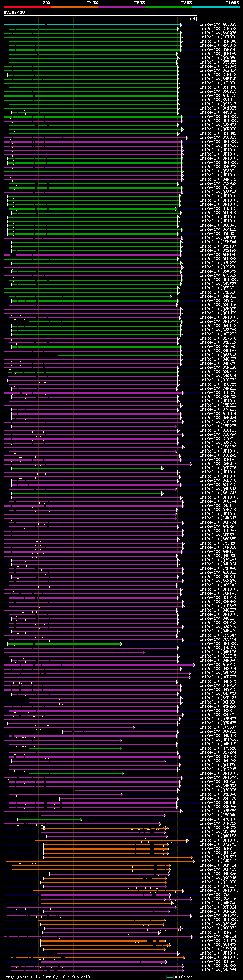This screenshot has width=243, height=980.
Task: Select the label UniRef100_Q9FHY6
Action: tap(218, 87)
